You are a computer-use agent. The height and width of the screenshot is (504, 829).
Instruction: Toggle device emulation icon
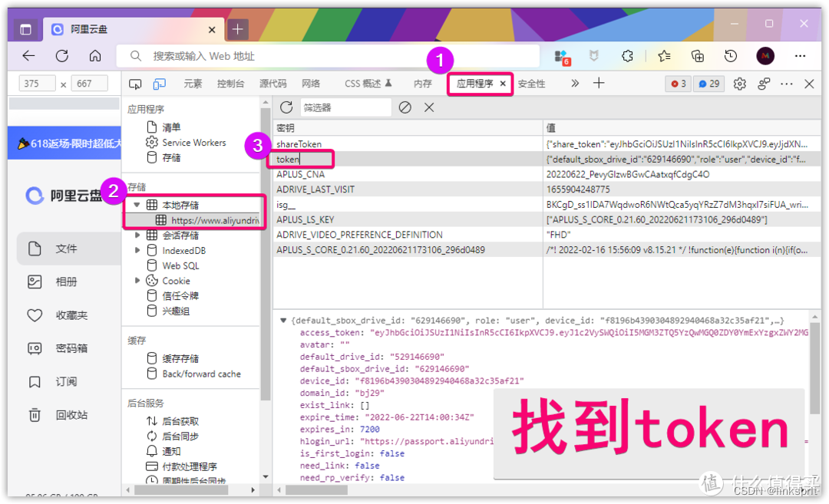coord(159,84)
